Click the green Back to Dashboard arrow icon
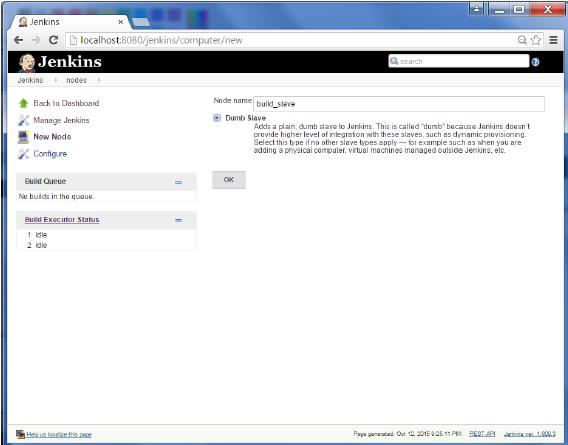Viewport: 568px width, 445px height. (x=24, y=103)
